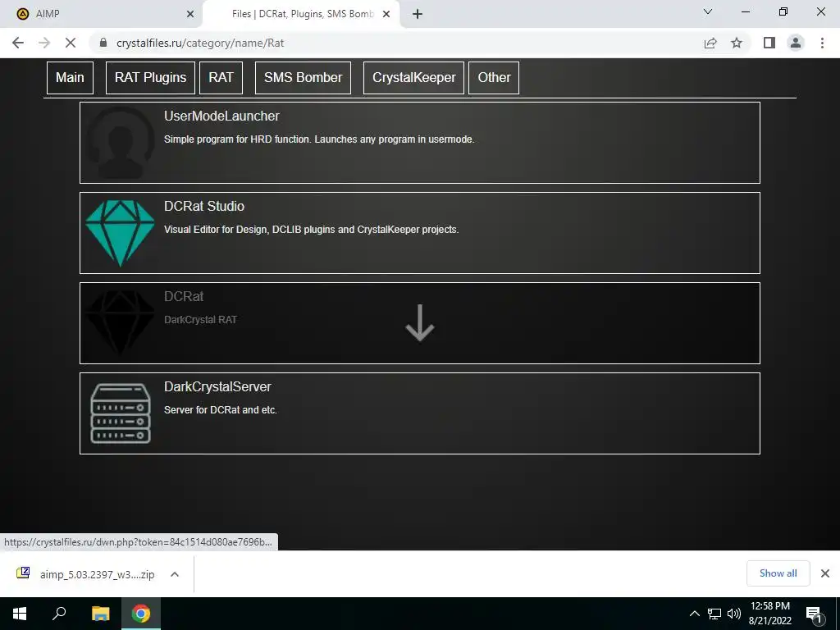The height and width of the screenshot is (630, 840).
Task: Open the Windows Start menu
Action: pos(20,614)
